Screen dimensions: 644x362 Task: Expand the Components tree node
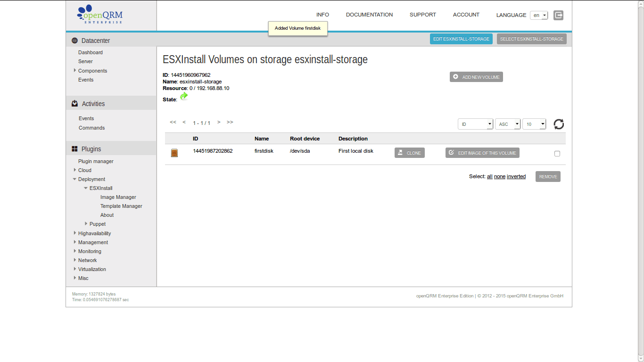(x=75, y=71)
